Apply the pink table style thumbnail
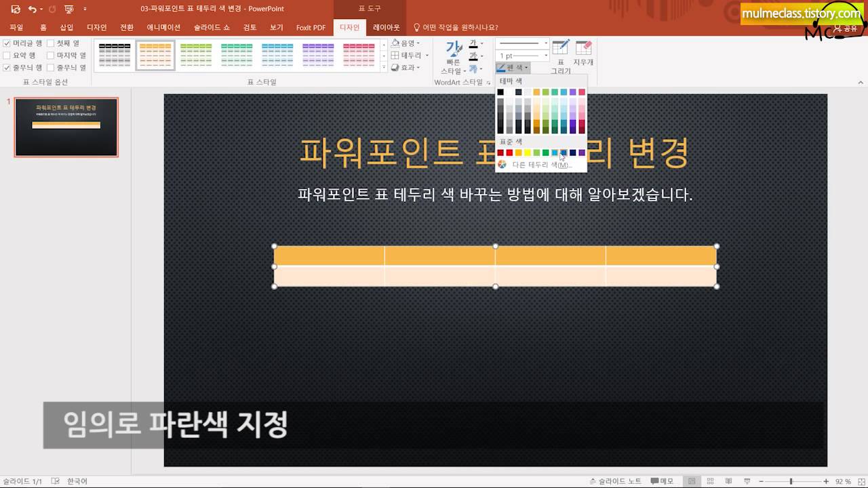Viewport: 868px width, 488px height. coord(359,55)
